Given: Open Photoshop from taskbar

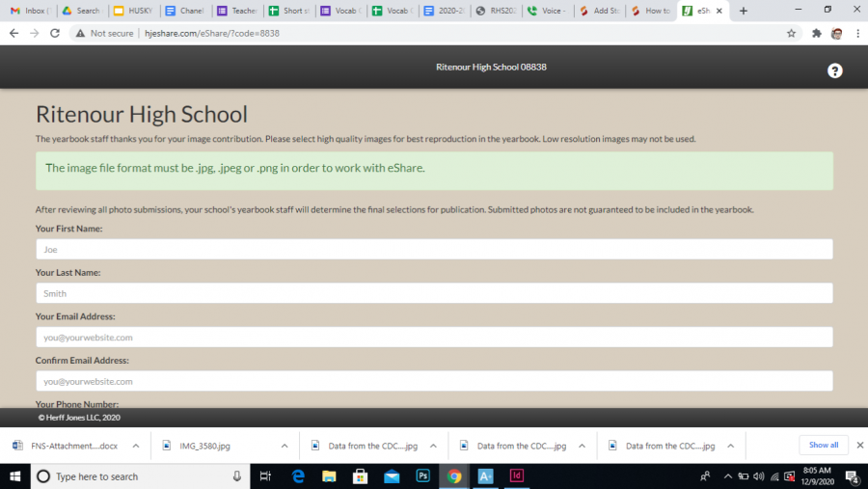Looking at the screenshot, I should [x=423, y=476].
